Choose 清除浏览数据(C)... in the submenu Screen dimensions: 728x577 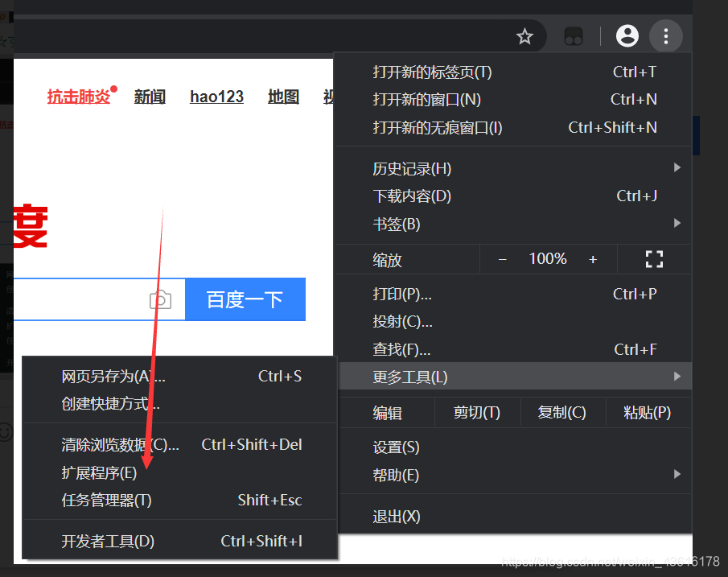pos(179,444)
